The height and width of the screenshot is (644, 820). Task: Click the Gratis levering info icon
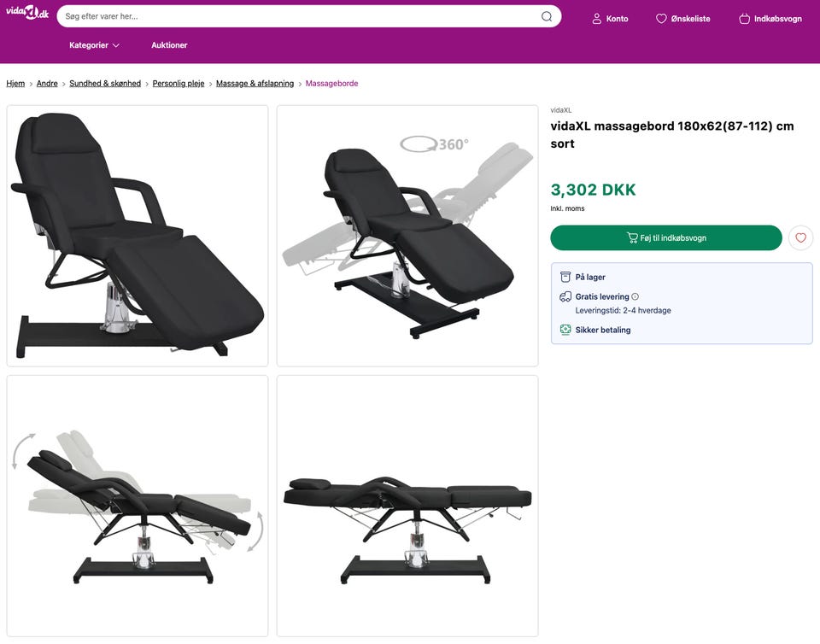point(635,296)
